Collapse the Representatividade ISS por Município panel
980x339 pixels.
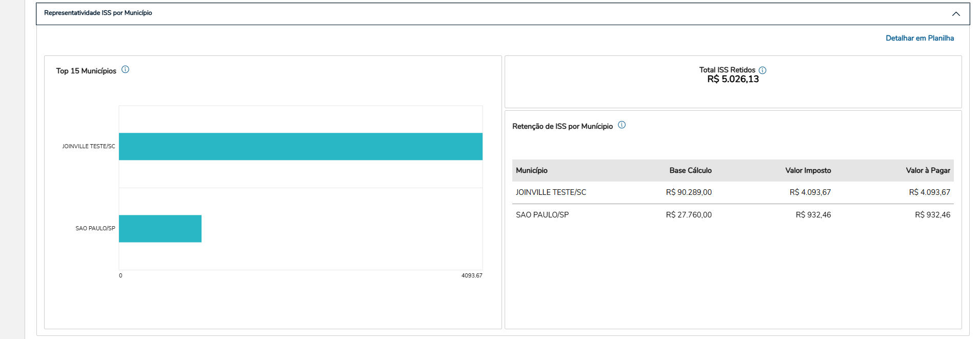(x=955, y=14)
